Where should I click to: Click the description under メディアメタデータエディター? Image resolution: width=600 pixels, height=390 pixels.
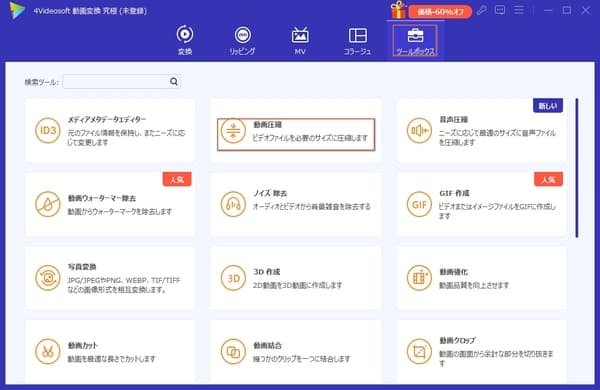pyautogui.click(x=126, y=137)
